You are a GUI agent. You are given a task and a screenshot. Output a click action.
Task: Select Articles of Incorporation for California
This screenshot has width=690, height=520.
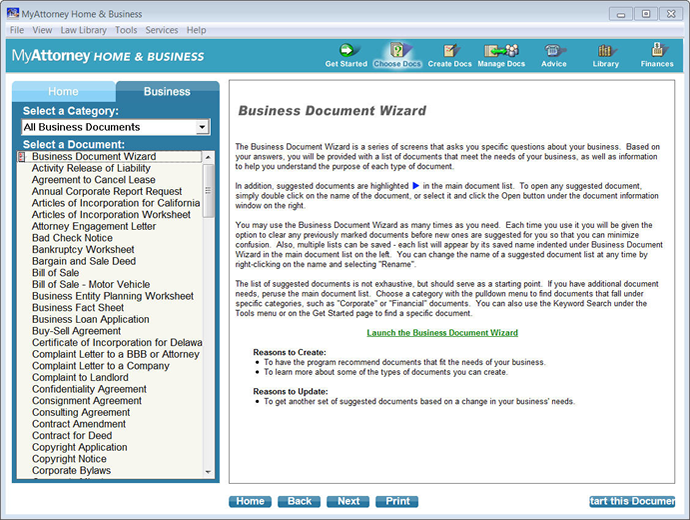(x=116, y=203)
